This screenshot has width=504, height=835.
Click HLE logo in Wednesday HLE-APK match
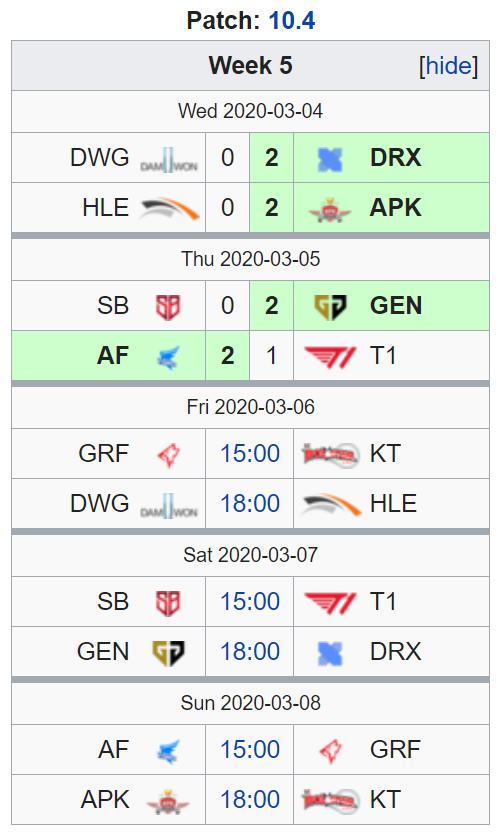[x=169, y=209]
